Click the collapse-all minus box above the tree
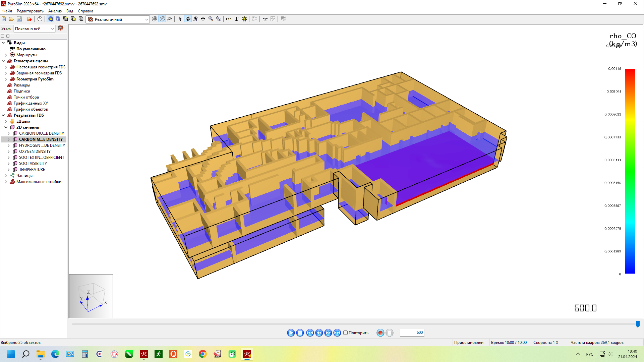Screen dimensions: 644x362 (3, 36)
